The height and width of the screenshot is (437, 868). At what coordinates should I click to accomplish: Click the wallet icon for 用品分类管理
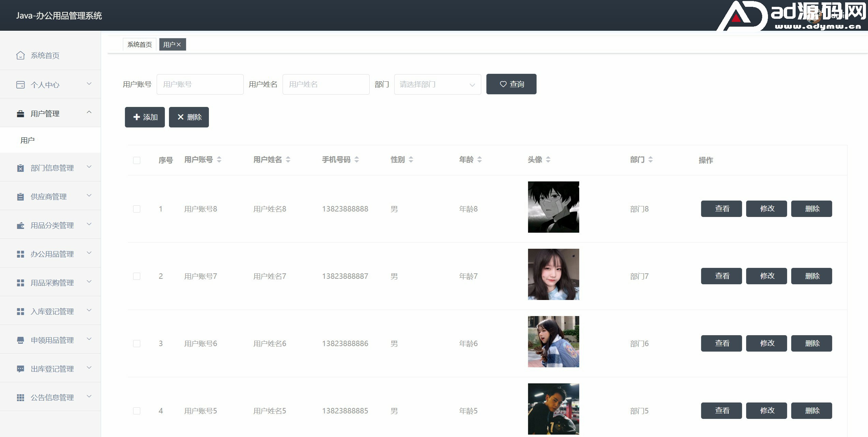[20, 226]
